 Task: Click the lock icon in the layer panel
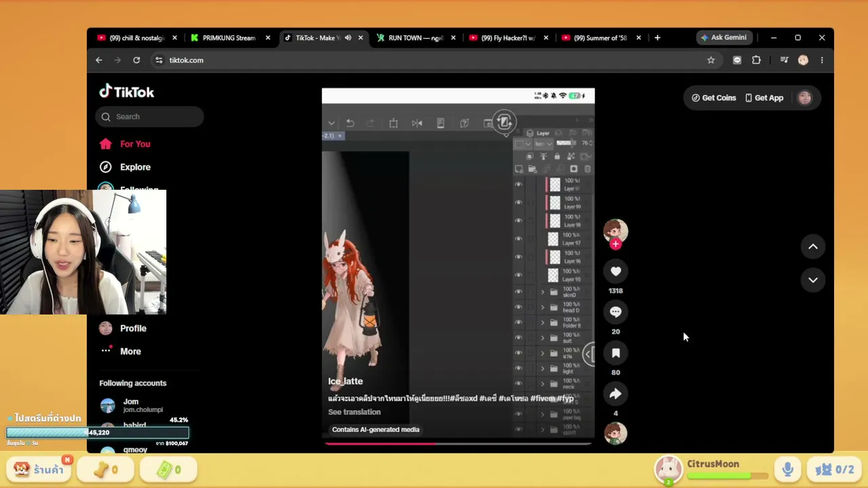(x=557, y=157)
